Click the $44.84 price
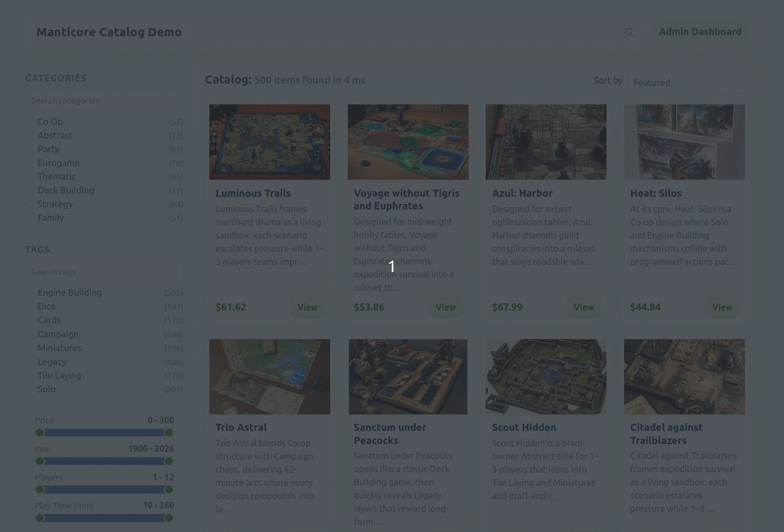Image resolution: width=784 pixels, height=532 pixels. (645, 307)
